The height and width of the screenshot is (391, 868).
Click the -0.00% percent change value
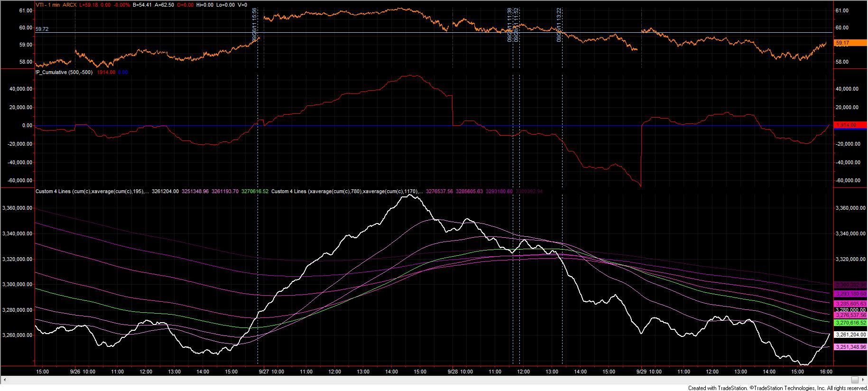pos(122,5)
